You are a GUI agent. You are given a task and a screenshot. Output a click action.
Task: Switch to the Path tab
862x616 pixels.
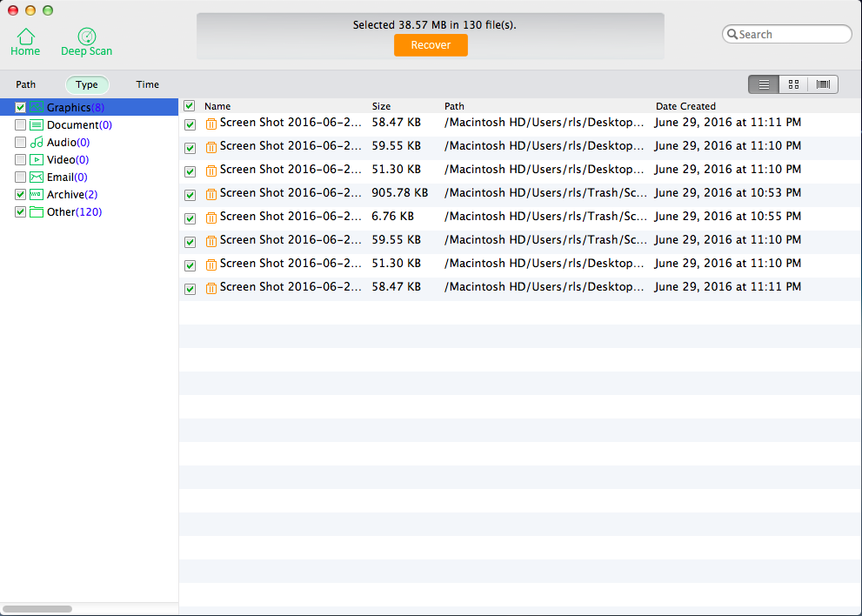26,84
